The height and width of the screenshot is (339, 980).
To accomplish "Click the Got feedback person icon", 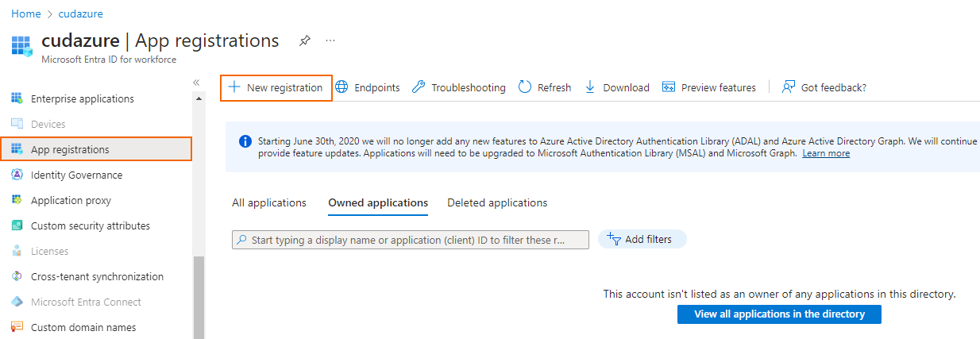I will tap(789, 87).
